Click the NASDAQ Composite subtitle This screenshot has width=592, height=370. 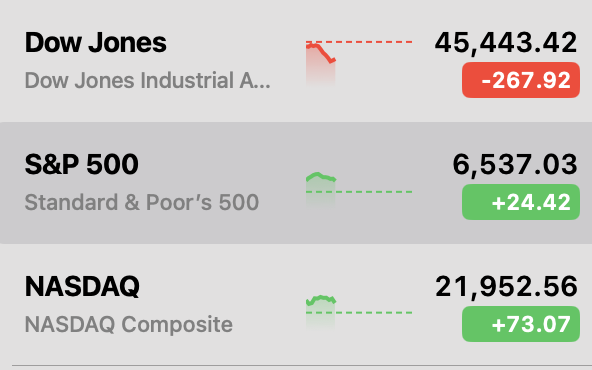tap(128, 324)
